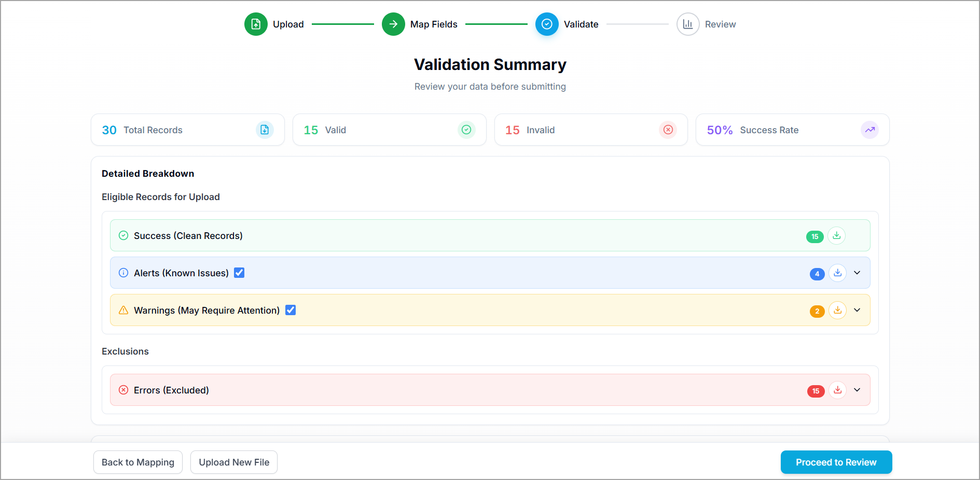980x480 pixels.
Task: Click the Success Rate trend icon
Action: [869, 130]
